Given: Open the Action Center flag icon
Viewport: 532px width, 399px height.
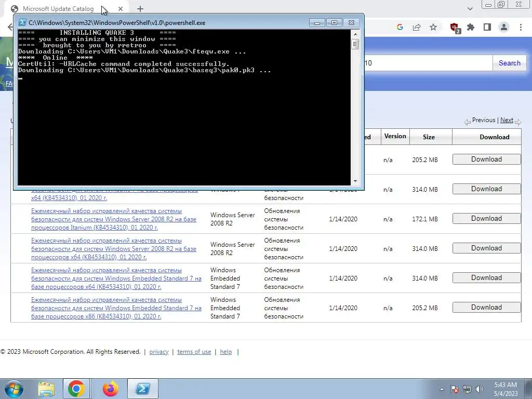Looking at the screenshot, I should (455, 389).
